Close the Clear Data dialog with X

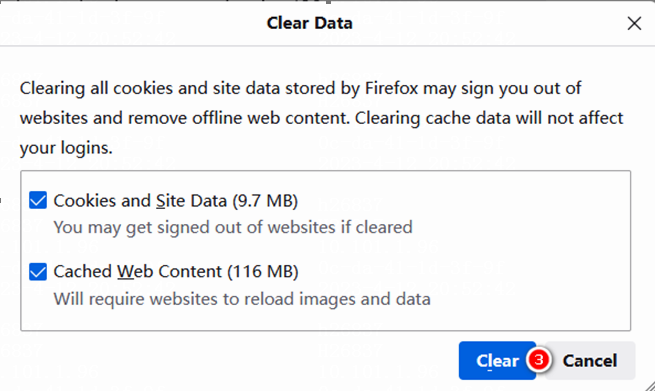tap(634, 23)
